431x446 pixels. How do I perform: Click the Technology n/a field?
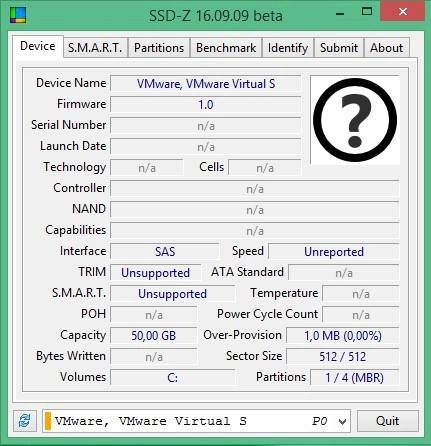pos(147,168)
